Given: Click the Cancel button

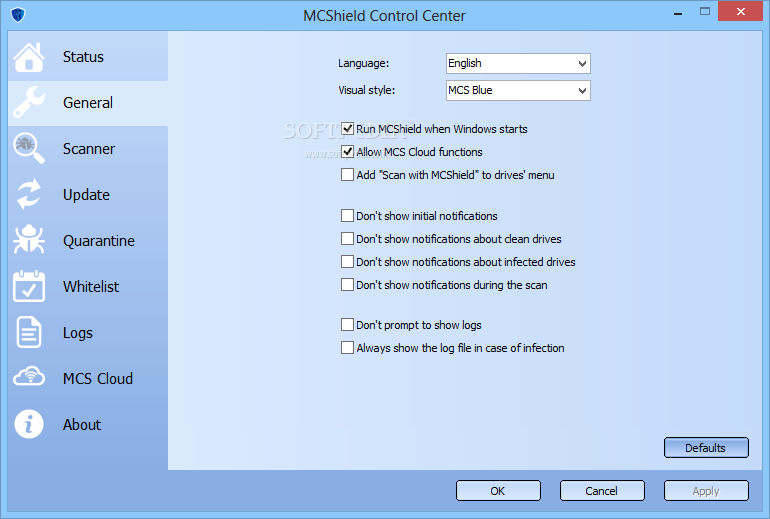Looking at the screenshot, I should [x=602, y=491].
